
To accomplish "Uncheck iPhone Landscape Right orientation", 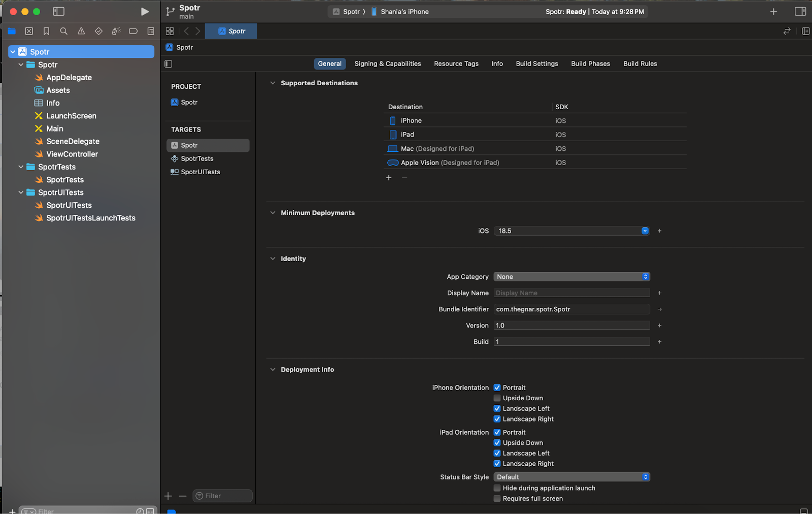I will tap(497, 419).
